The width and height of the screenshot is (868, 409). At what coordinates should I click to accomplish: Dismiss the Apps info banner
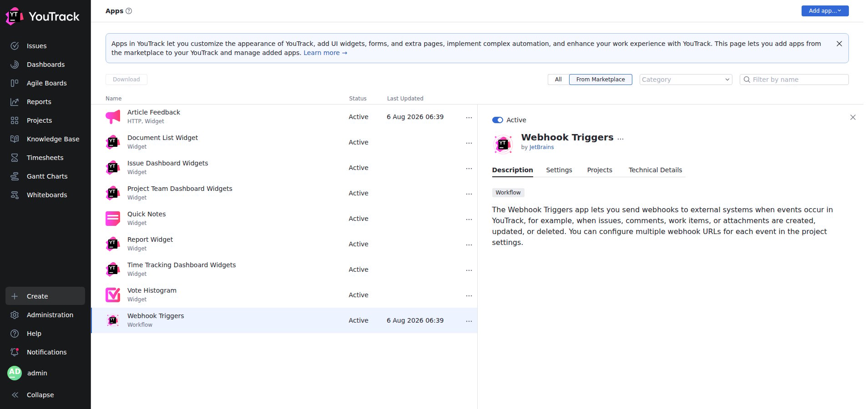(839, 44)
